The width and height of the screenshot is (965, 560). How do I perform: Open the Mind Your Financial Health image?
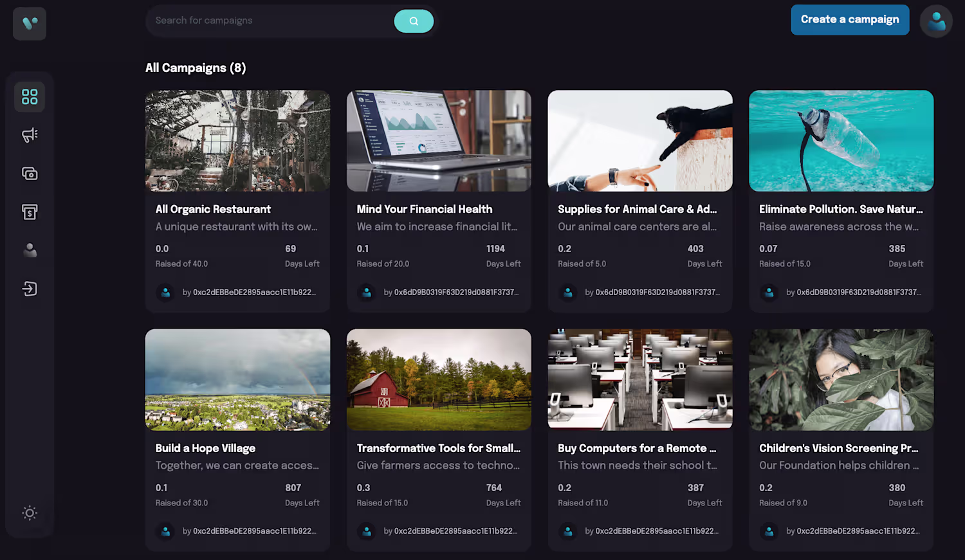pyautogui.click(x=439, y=141)
